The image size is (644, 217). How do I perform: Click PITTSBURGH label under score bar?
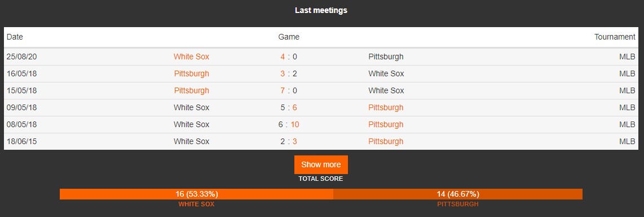[458, 204]
